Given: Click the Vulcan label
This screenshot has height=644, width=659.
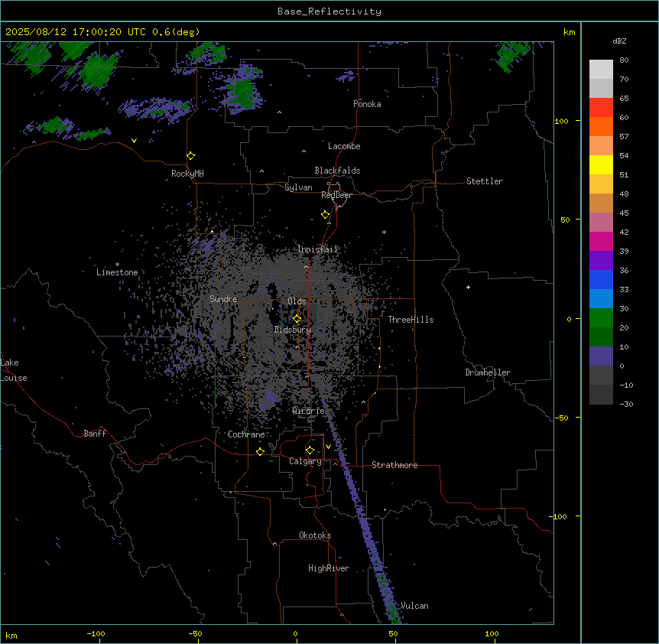Looking at the screenshot, I should (415, 606).
